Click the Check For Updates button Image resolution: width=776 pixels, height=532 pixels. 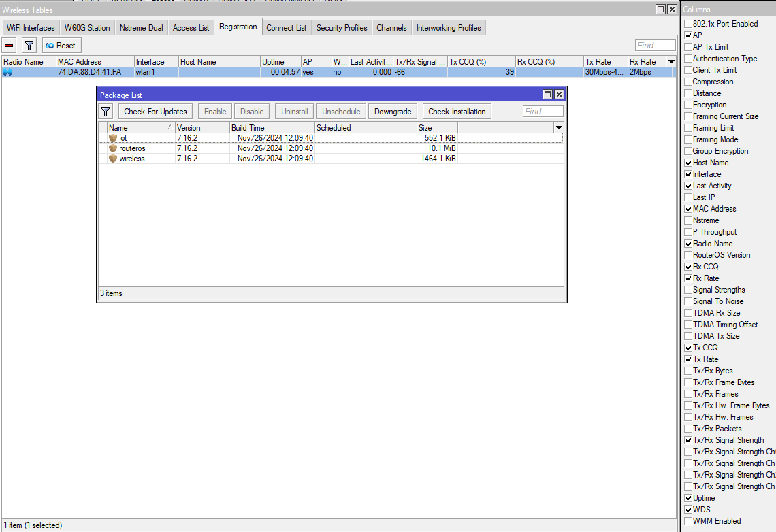click(155, 112)
